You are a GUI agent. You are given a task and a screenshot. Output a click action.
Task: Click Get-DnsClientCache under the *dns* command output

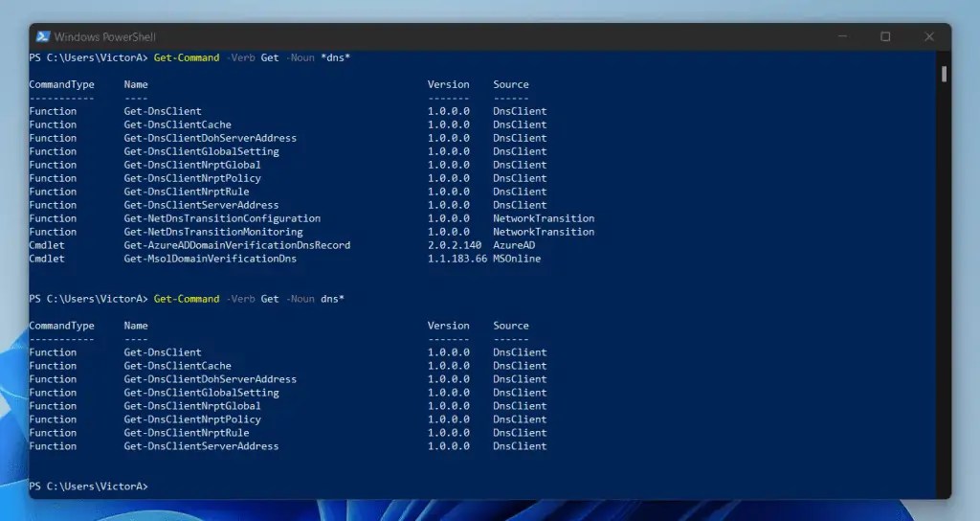click(x=177, y=125)
